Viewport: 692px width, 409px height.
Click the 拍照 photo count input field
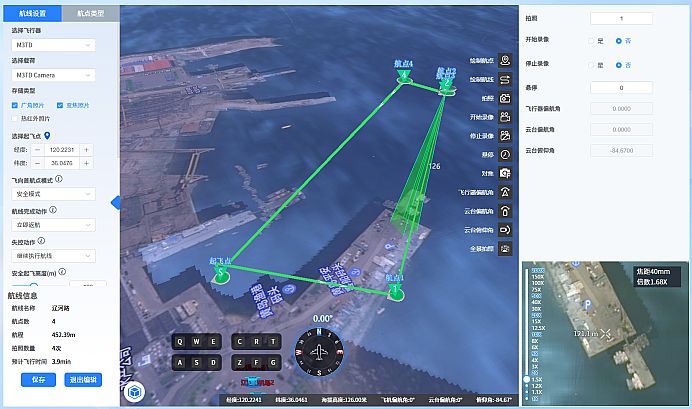[621, 19]
